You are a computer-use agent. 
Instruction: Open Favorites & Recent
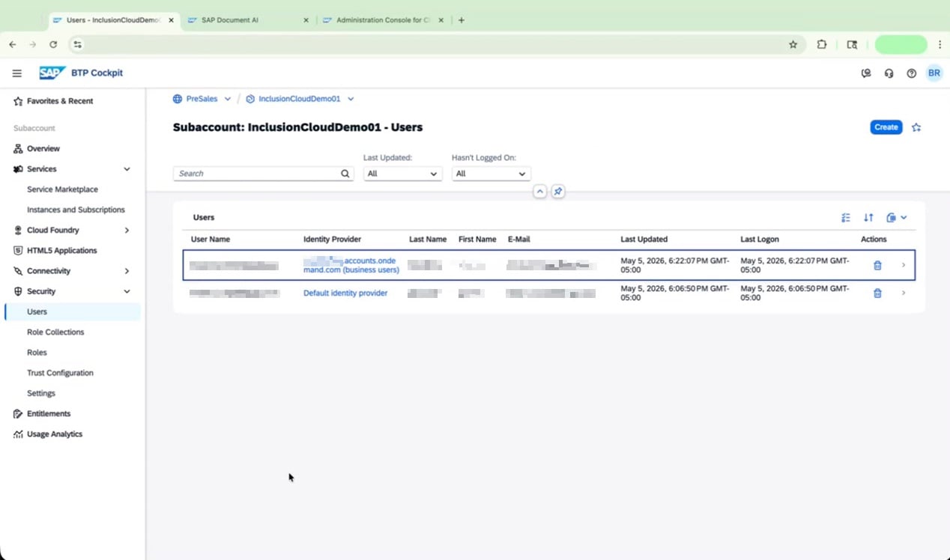[x=60, y=101]
